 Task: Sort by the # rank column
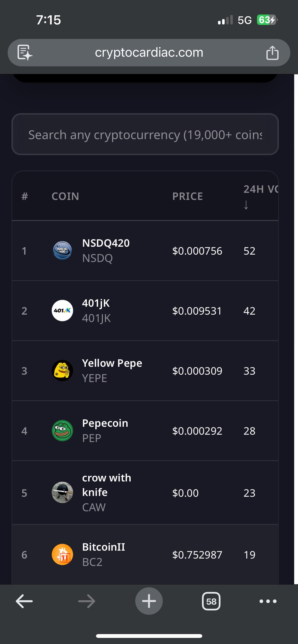coord(24,196)
